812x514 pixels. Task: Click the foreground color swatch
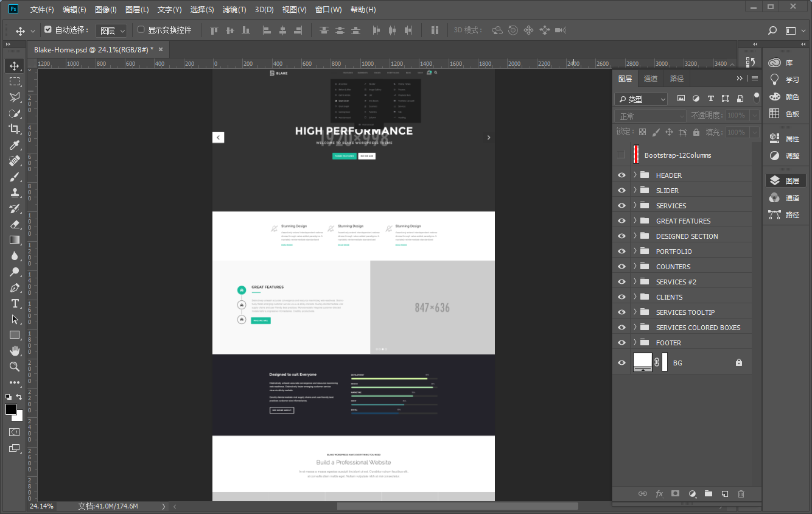click(10, 409)
